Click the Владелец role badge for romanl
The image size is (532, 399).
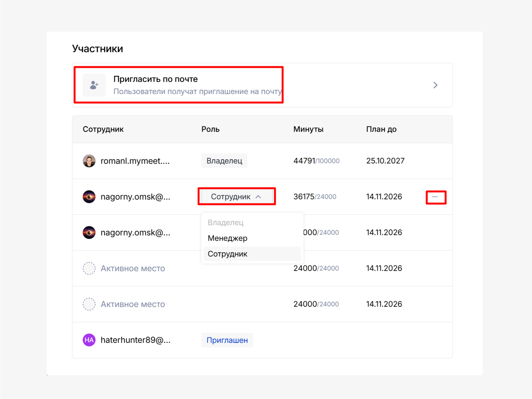224,161
